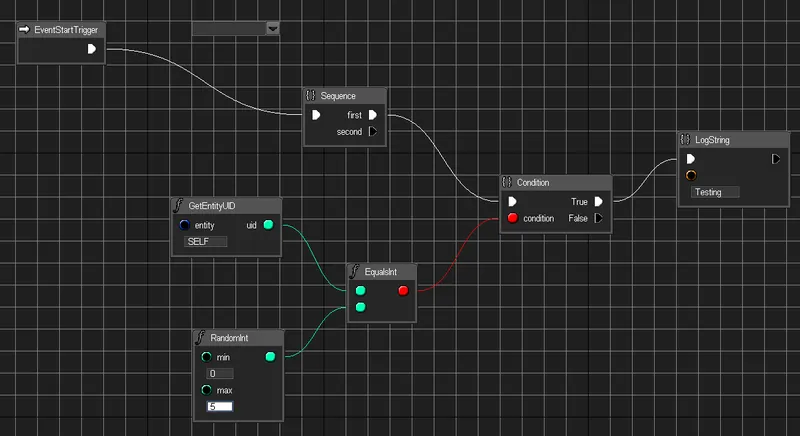Click the Sequence second output pin

pos(372,132)
